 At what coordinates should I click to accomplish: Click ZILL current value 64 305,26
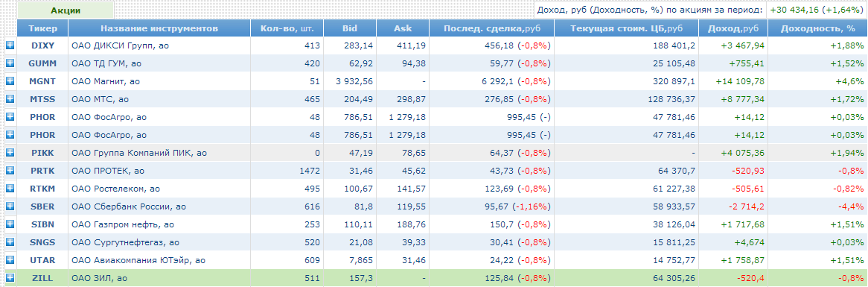[673, 278]
